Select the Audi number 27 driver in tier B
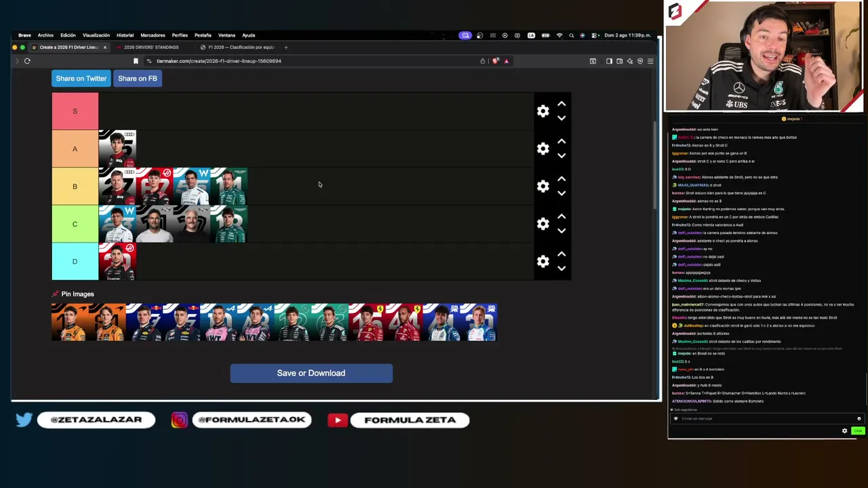868x488 pixels. point(117,186)
